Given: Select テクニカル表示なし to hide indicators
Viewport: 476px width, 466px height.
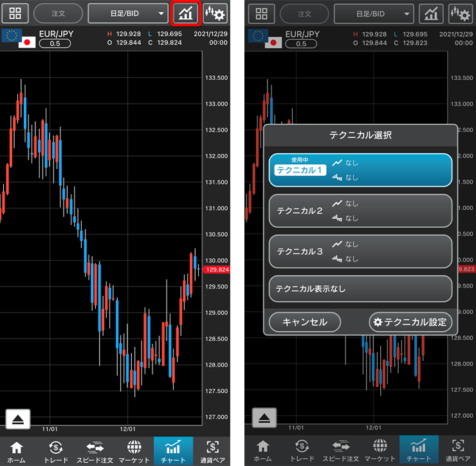Looking at the screenshot, I should tap(360, 289).
